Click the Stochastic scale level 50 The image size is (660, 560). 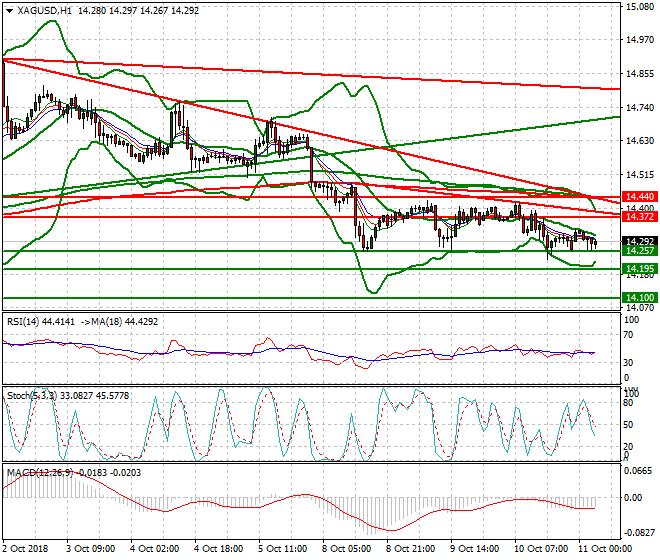[628, 424]
